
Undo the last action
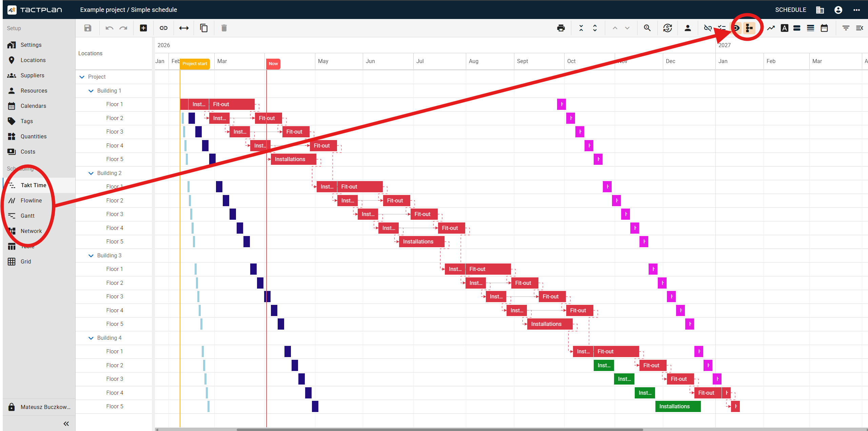[109, 28]
